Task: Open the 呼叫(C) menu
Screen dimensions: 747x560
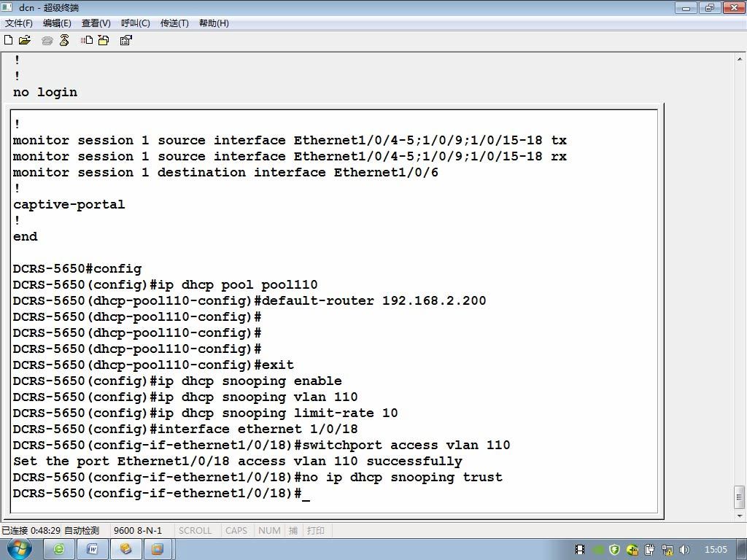Action: (135, 23)
